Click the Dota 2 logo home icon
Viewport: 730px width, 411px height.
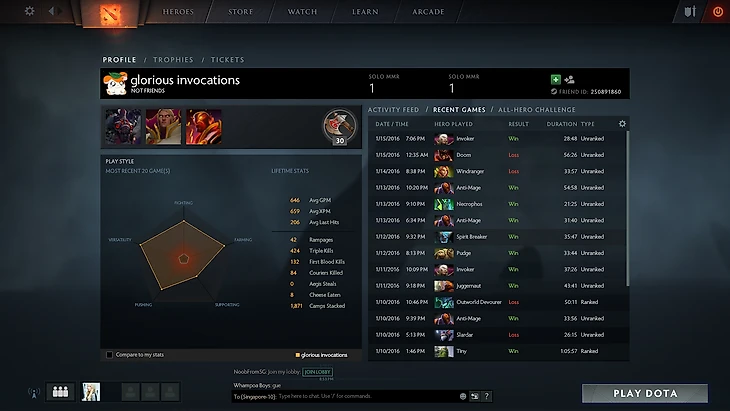(110, 13)
